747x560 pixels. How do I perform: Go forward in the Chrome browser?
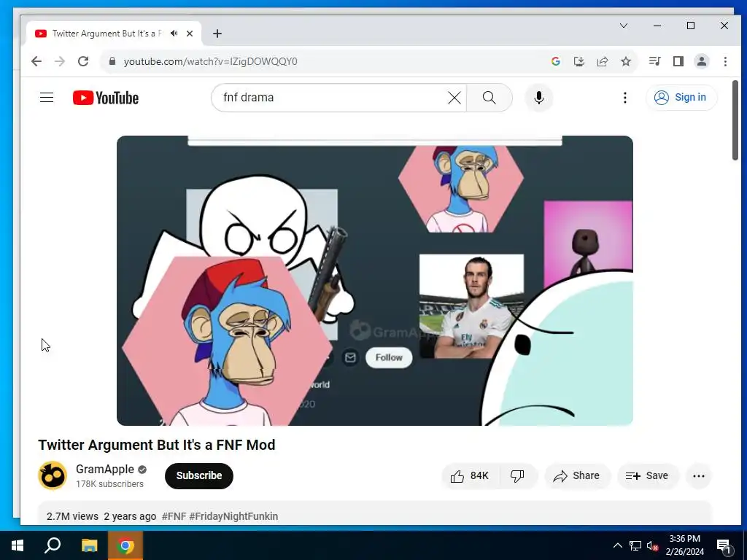[60, 61]
